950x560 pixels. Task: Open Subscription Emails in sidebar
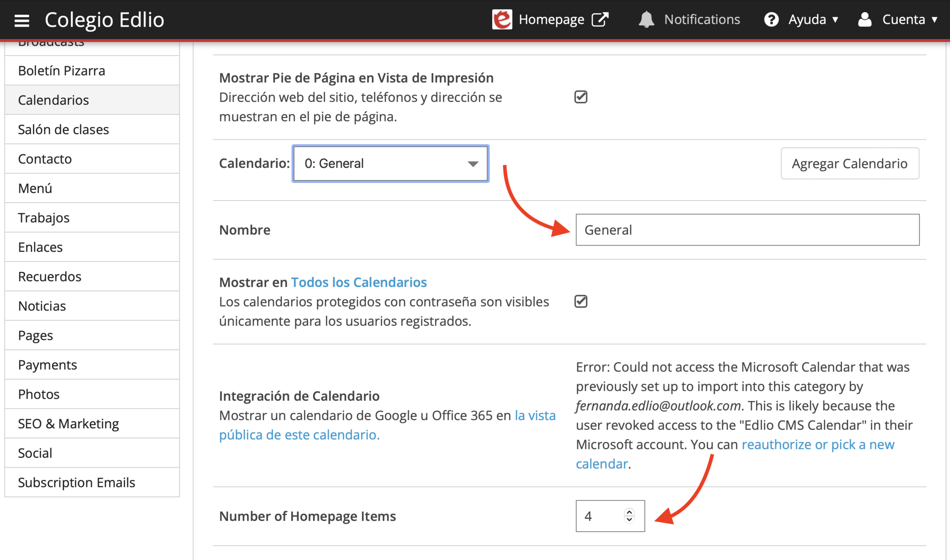tap(76, 482)
